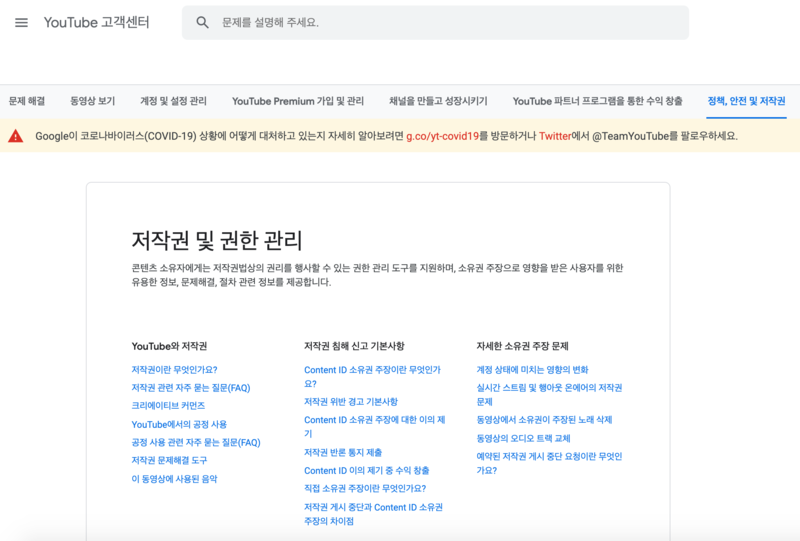This screenshot has width=800, height=541.
Task: Click the search magnifier icon
Action: point(203,22)
